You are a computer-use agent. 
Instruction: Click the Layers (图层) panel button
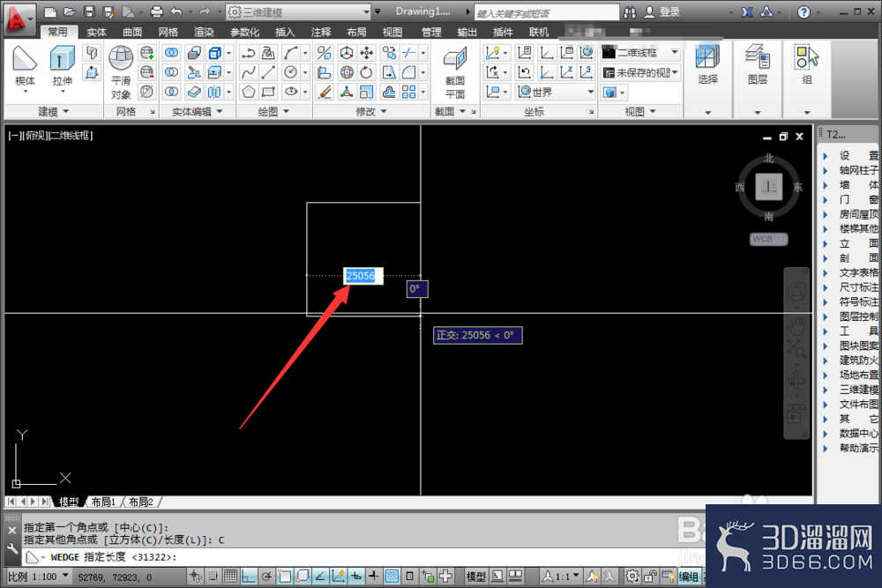[758, 64]
